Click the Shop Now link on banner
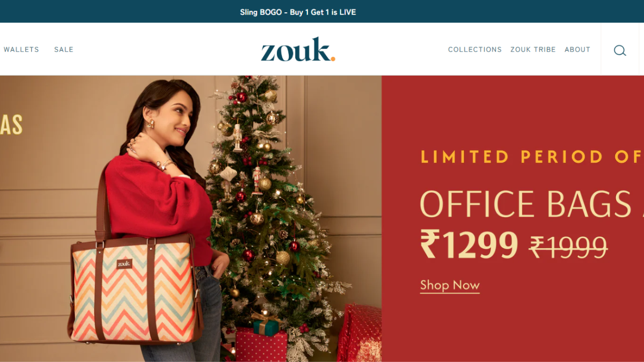This screenshot has width=644, height=362. tap(450, 285)
